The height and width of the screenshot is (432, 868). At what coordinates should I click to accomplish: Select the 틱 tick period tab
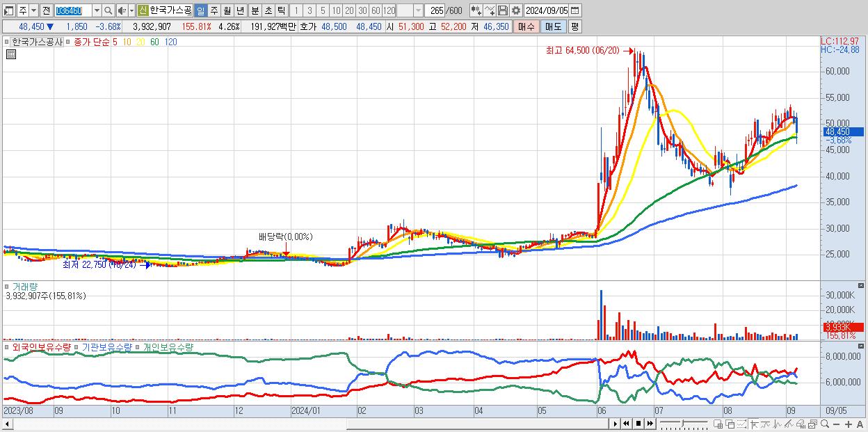281,10
